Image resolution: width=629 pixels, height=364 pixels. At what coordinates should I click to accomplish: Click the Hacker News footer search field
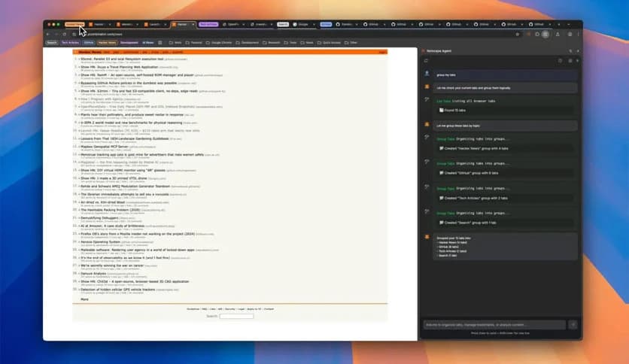point(237,317)
